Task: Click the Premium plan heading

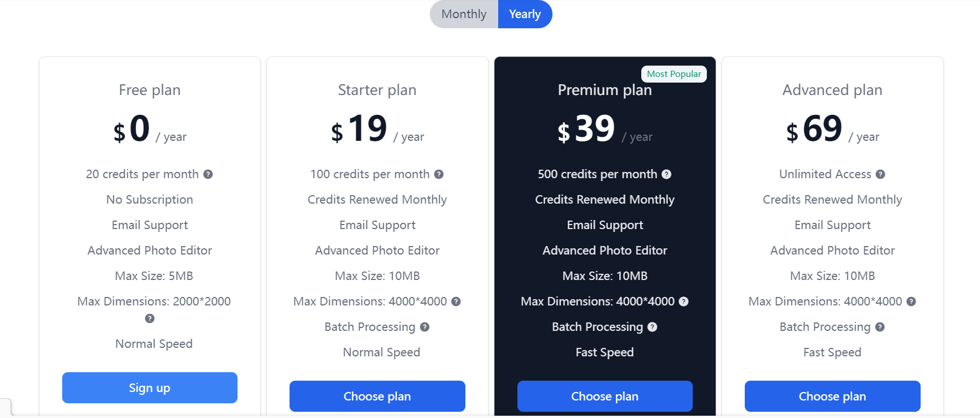Action: click(x=605, y=90)
